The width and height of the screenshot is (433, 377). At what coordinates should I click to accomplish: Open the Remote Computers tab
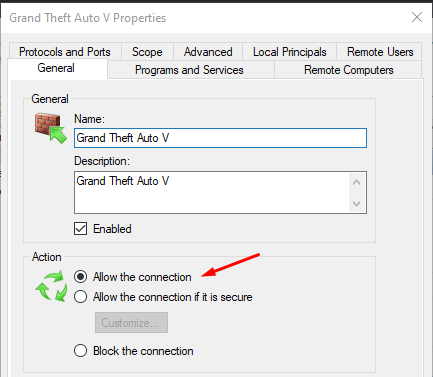coord(348,70)
